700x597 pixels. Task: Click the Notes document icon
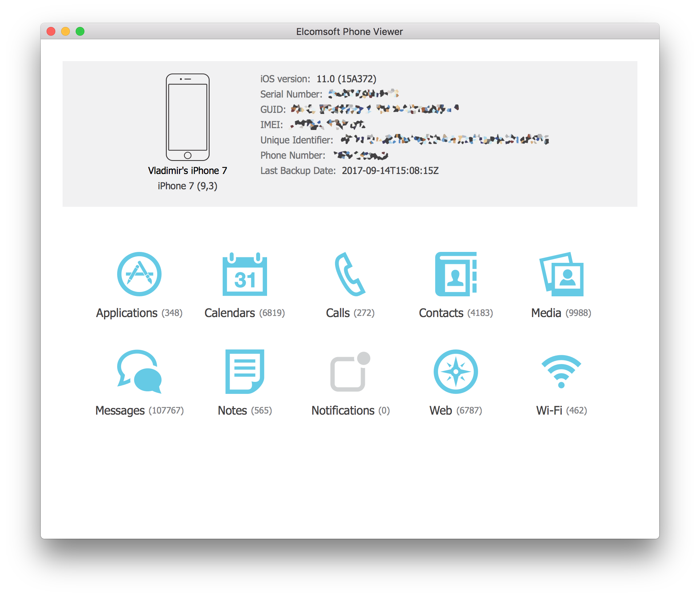point(244,372)
